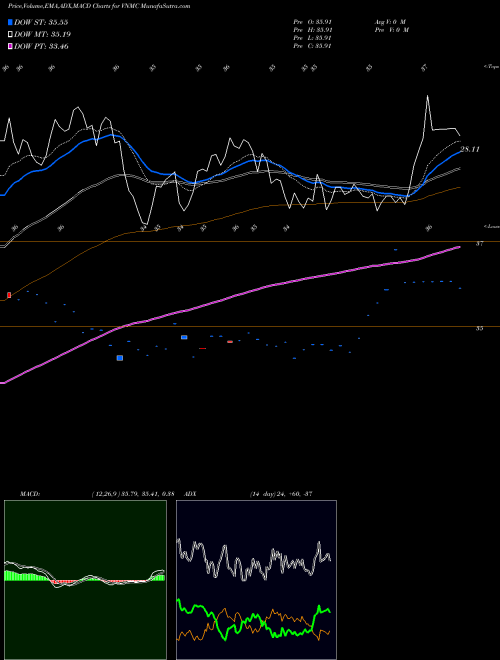Click the white DOW MT legend swatch
The width and height of the screenshot is (500, 660).
[10, 35]
